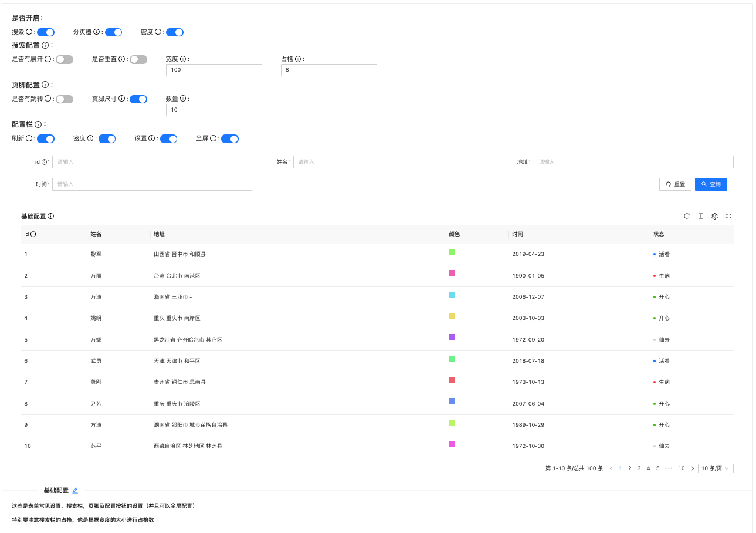
Task: Click the 时间 search input field
Action: 152,184
